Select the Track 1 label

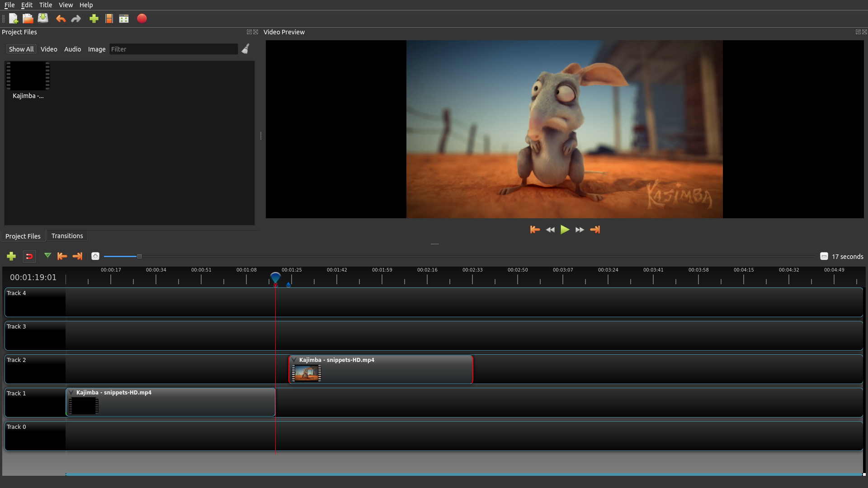(16, 394)
